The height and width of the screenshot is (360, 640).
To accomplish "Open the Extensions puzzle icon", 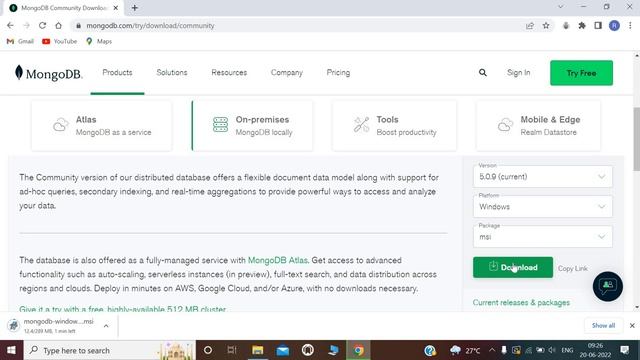I will [x=582, y=25].
